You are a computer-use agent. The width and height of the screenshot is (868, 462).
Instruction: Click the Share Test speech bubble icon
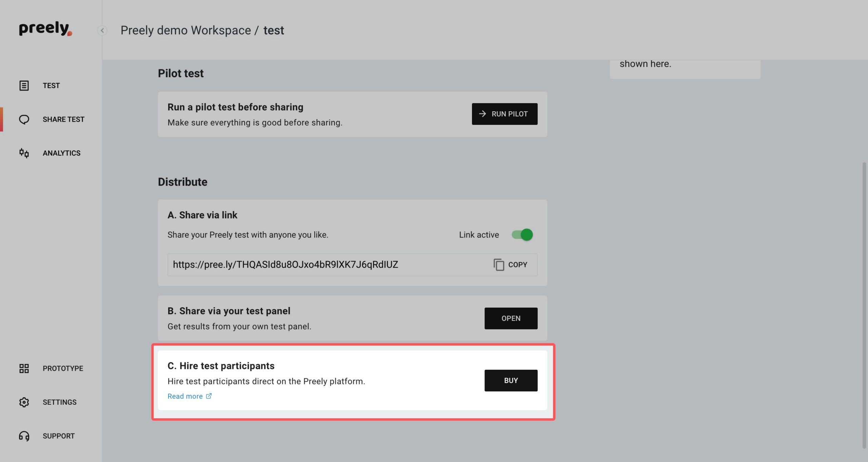[24, 119]
